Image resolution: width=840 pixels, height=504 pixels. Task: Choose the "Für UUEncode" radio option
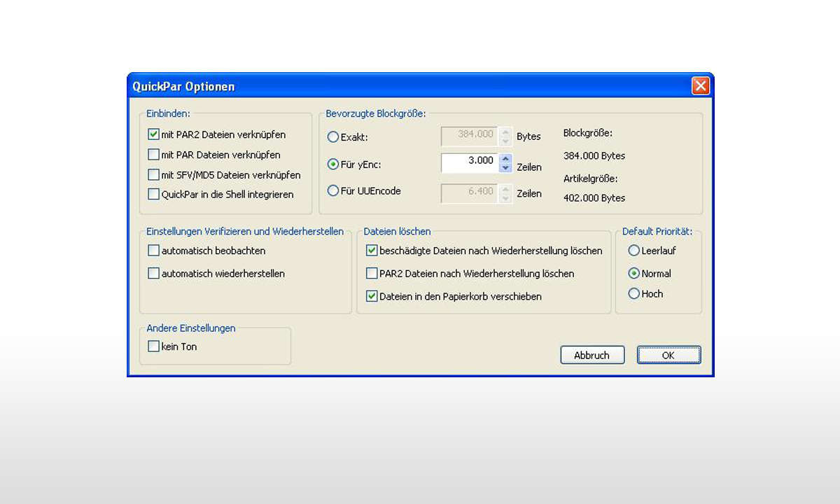[333, 190]
